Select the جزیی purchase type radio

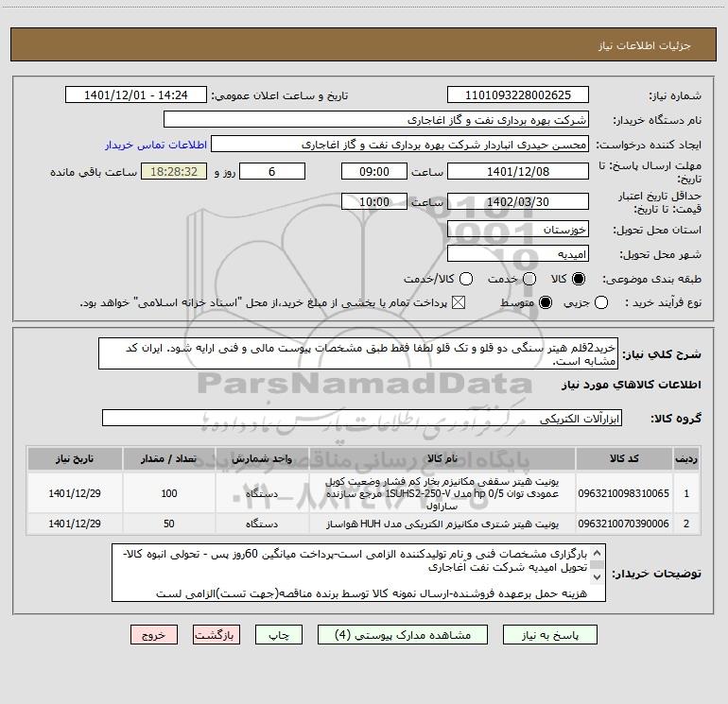click(x=600, y=303)
